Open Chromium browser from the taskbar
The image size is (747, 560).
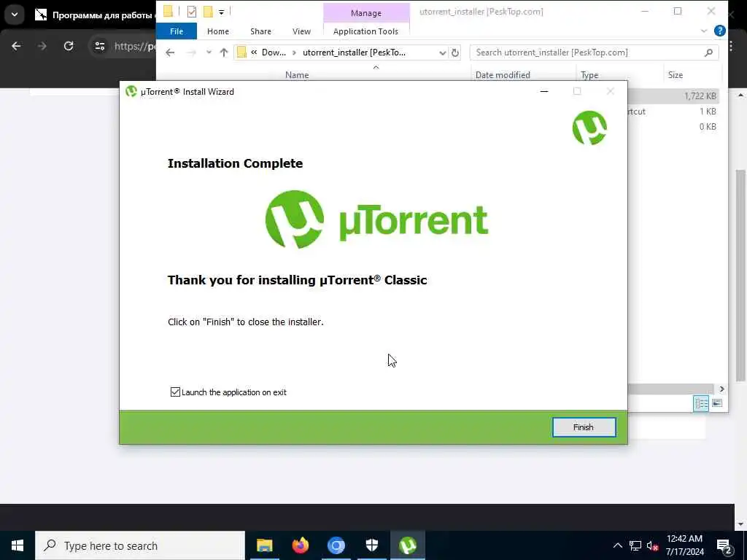336,545
